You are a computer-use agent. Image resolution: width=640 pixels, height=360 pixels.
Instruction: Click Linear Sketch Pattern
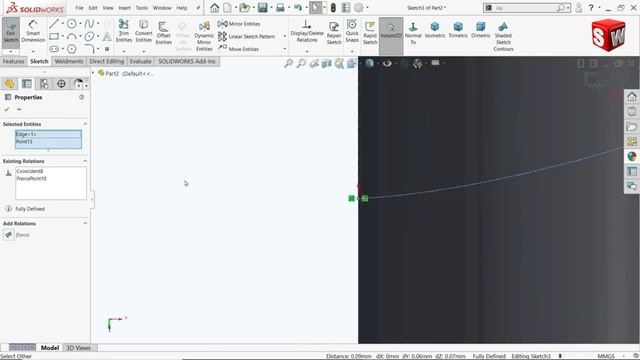point(247,36)
